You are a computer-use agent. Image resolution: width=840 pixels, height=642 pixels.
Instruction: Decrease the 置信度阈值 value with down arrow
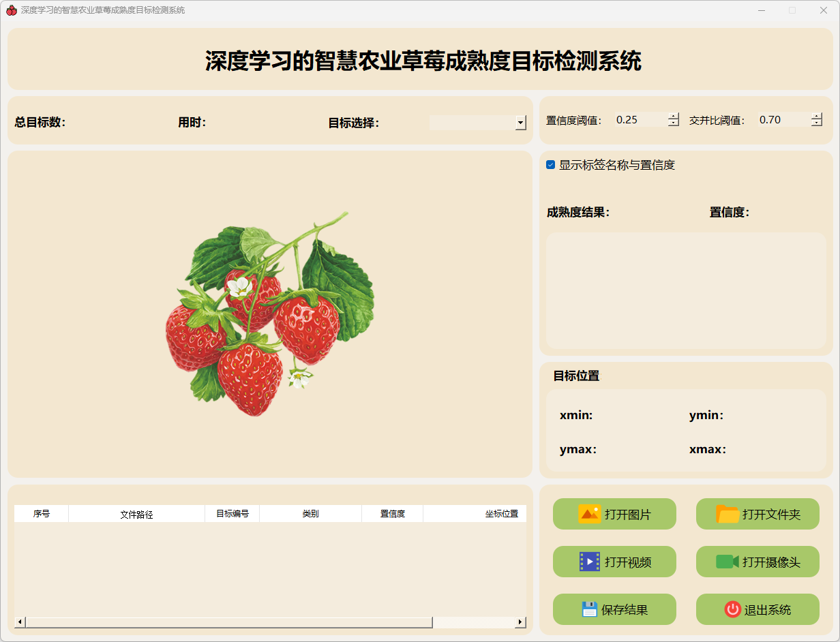click(674, 123)
